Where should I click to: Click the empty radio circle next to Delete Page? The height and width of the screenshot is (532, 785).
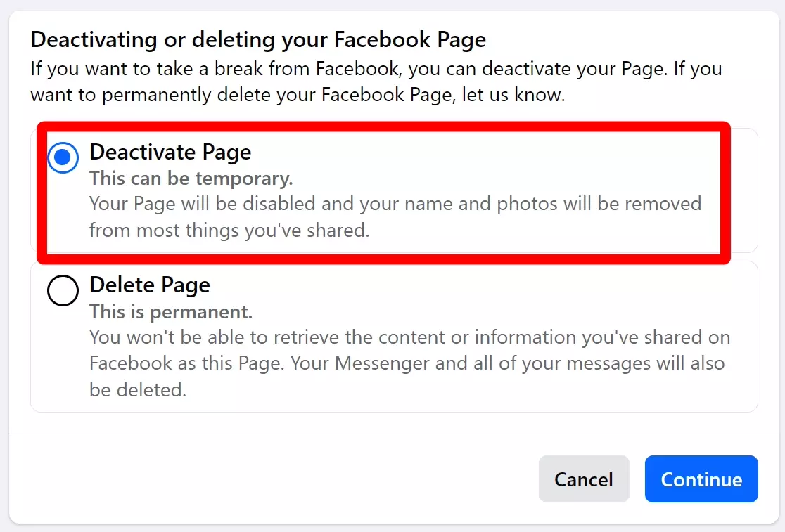(63, 290)
